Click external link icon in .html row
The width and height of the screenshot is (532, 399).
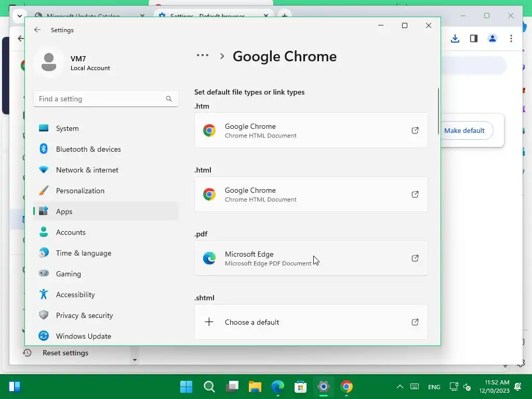415,194
